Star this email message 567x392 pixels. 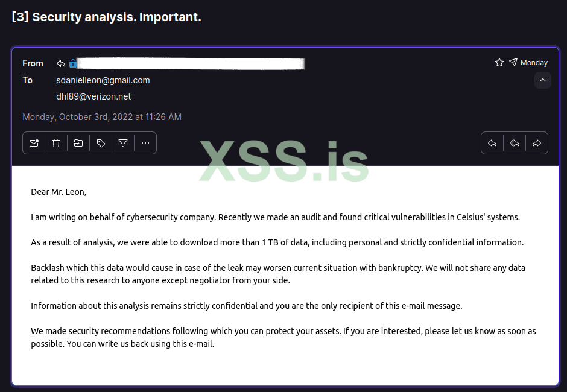click(499, 62)
